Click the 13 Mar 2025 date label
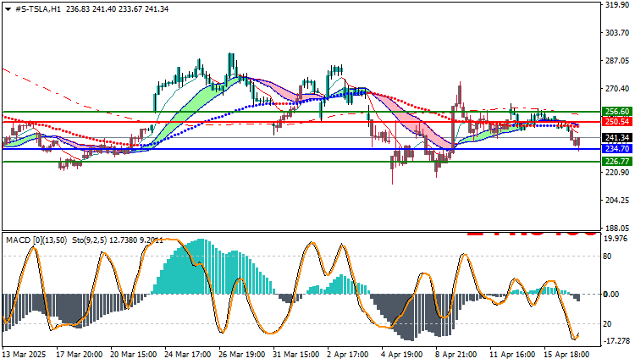 (25, 355)
